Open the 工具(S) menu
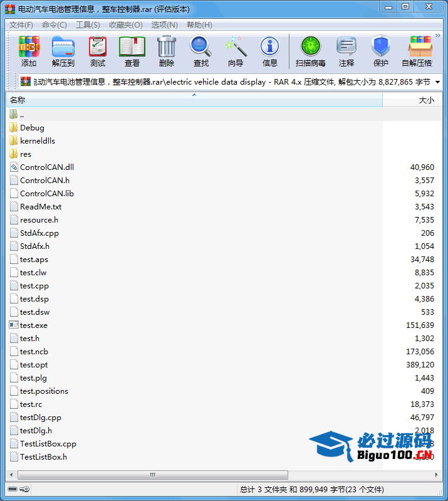The width and height of the screenshot is (448, 501). click(88, 25)
